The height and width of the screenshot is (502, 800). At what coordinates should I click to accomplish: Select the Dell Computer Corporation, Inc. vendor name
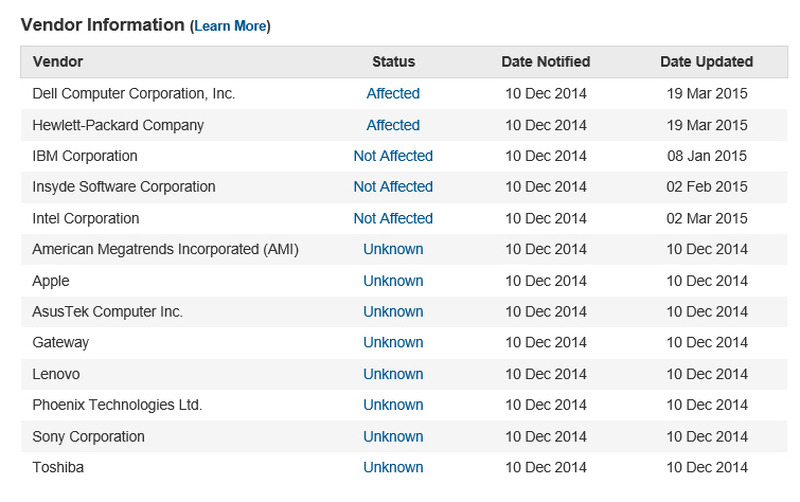[x=133, y=94]
